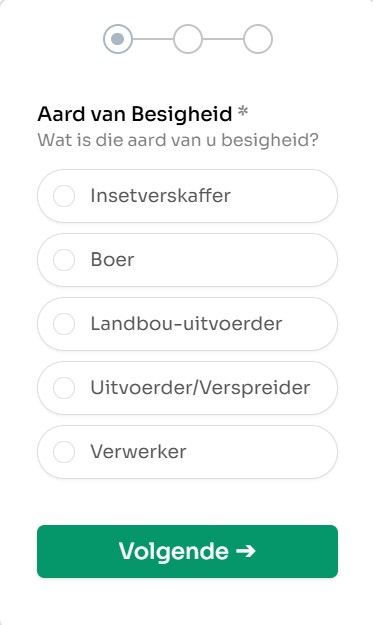The image size is (373, 625).
Task: Select the Insetverskaffer radio circle
Action: (x=64, y=196)
